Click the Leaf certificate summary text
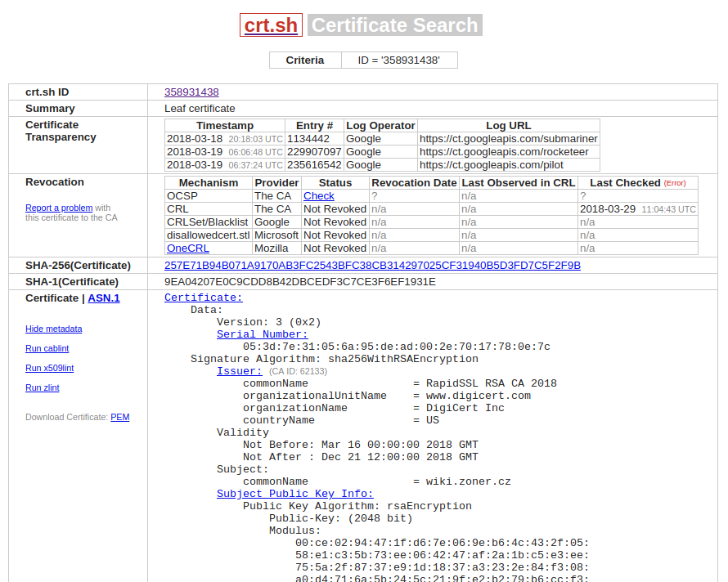The height and width of the screenshot is (582, 728). coord(200,109)
